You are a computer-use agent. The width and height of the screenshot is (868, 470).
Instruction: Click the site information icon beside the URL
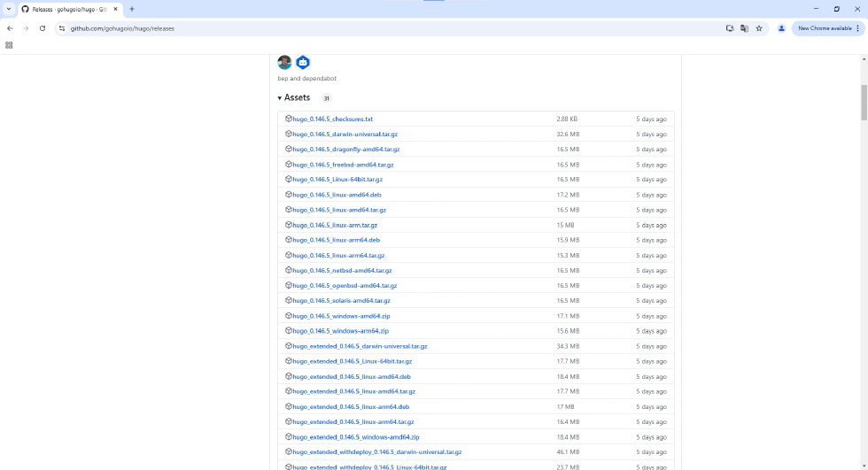[62, 28]
